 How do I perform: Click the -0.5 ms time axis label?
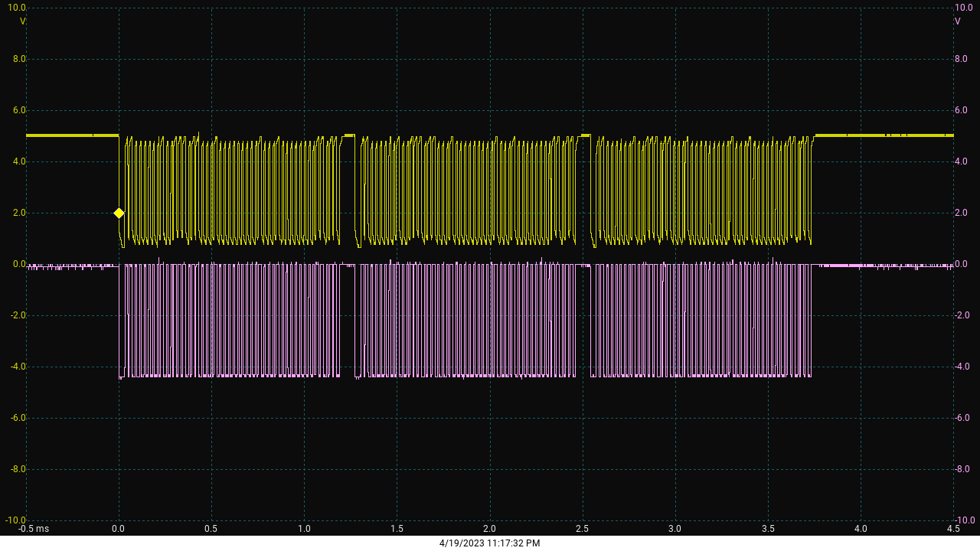34,529
